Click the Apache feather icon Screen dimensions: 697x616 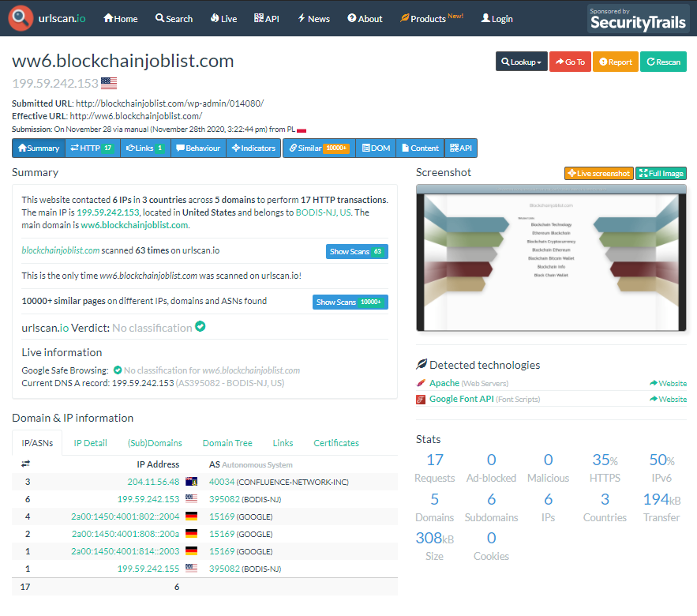click(421, 383)
